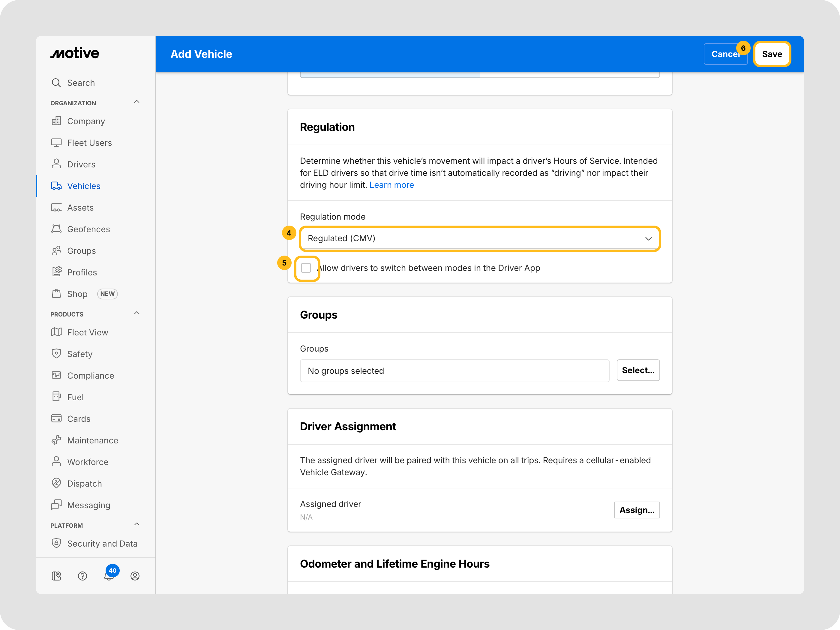
Task: Open the help question mark icon
Action: pyautogui.click(x=82, y=576)
